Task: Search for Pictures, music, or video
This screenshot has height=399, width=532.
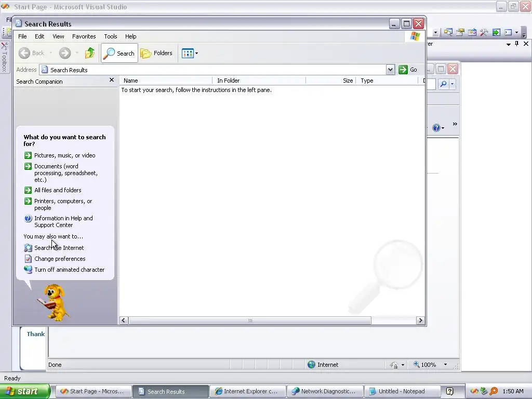Action: 65,155
